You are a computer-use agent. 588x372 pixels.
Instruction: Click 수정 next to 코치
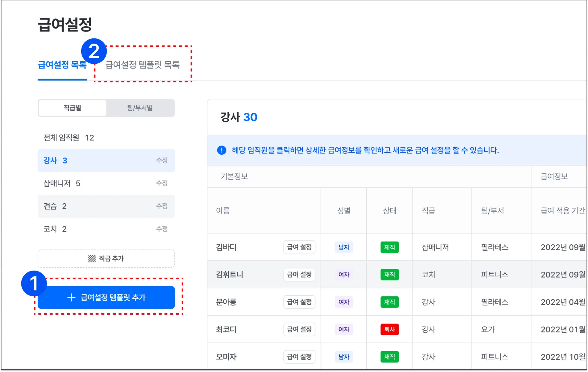(x=162, y=229)
